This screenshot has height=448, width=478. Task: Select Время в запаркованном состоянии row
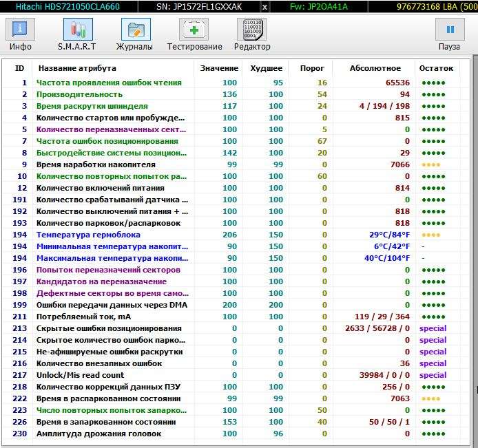click(235, 422)
